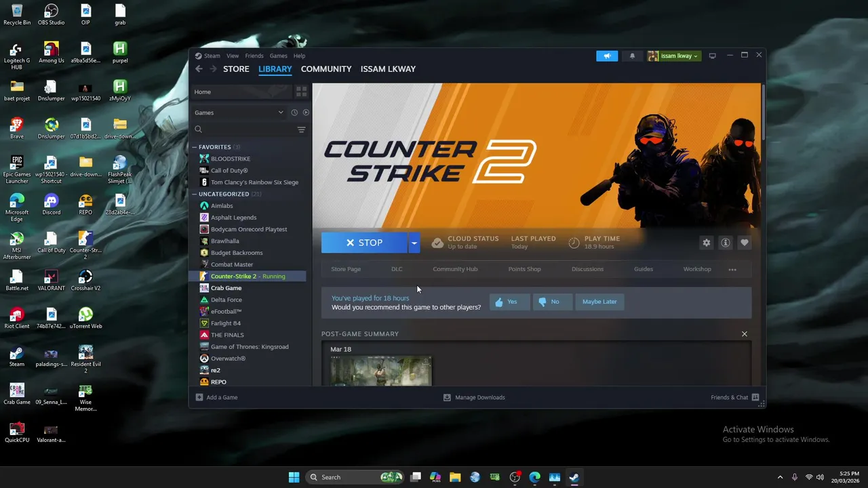This screenshot has width=868, height=488.
Task: Open the Mar 18 post-game screenshot thumbnail
Action: [x=380, y=371]
